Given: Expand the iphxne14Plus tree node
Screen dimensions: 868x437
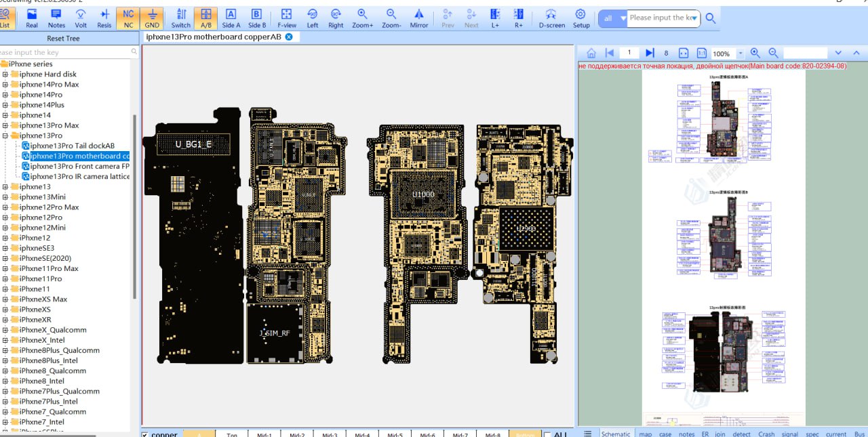Looking at the screenshot, I should coord(5,105).
